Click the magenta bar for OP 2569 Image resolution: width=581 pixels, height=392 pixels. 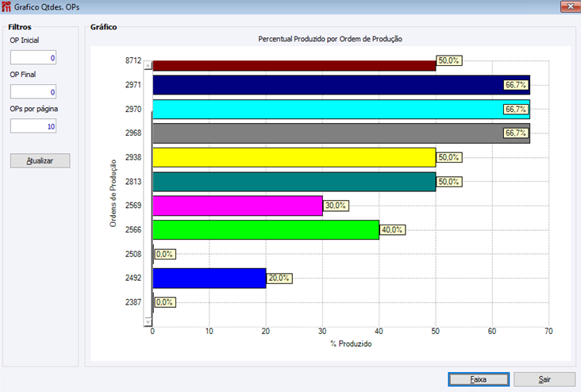pyautogui.click(x=238, y=206)
